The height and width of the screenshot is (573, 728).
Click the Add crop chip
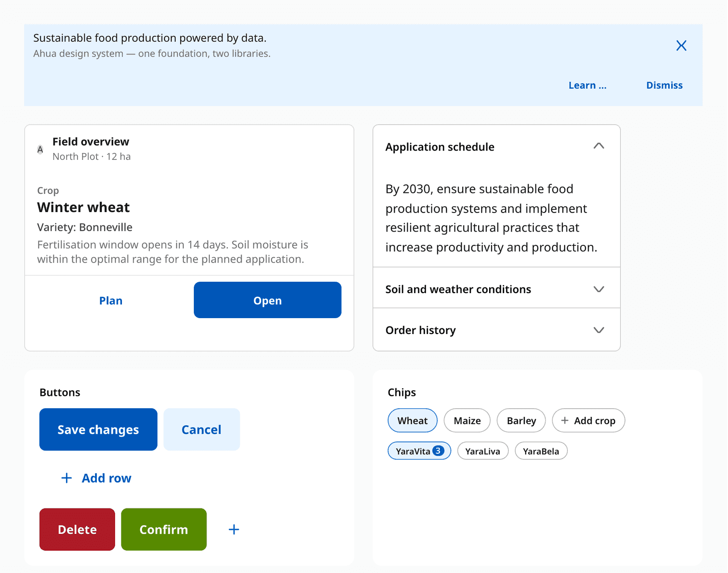point(588,421)
